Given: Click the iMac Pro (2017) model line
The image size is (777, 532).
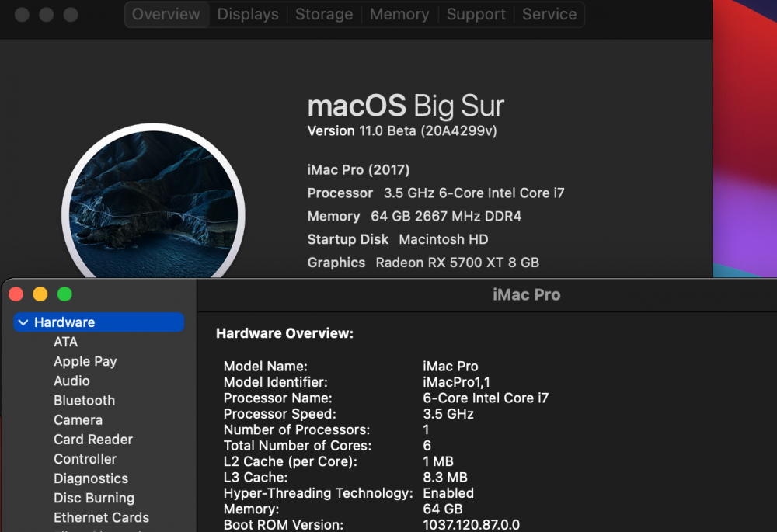Looking at the screenshot, I should pyautogui.click(x=358, y=170).
